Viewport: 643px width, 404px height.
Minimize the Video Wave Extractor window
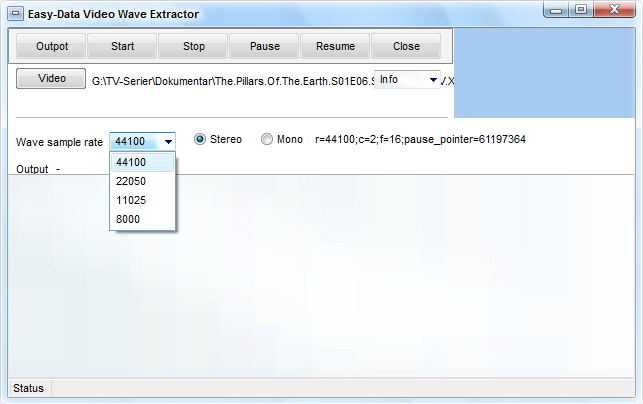pos(556,10)
